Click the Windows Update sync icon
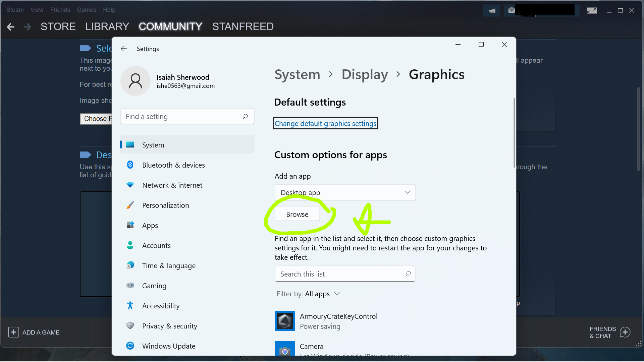644x362 pixels. [130, 346]
